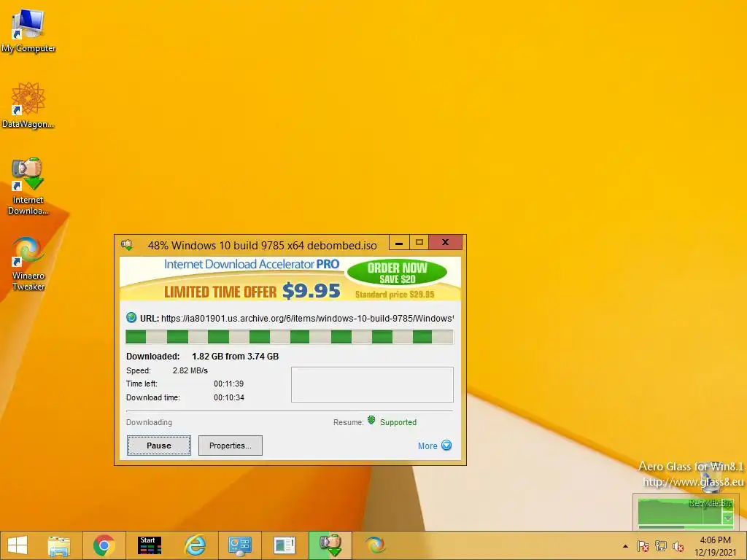The image size is (747, 560).
Task: Click the download window title bar icon
Action: [x=127, y=245]
